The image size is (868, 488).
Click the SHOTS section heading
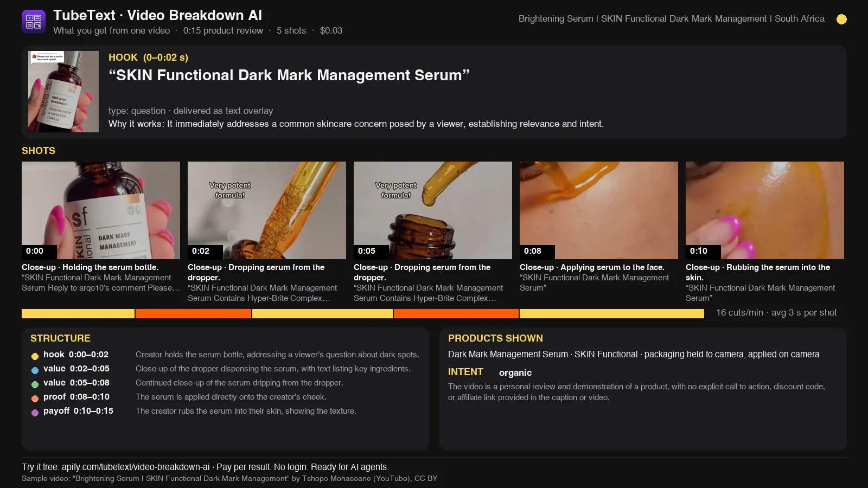[x=39, y=151]
